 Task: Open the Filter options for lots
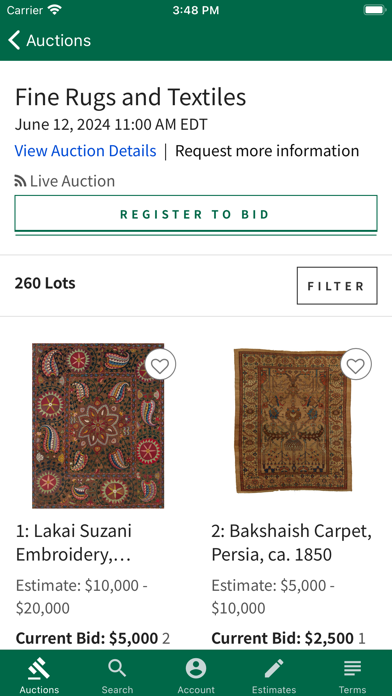337,286
